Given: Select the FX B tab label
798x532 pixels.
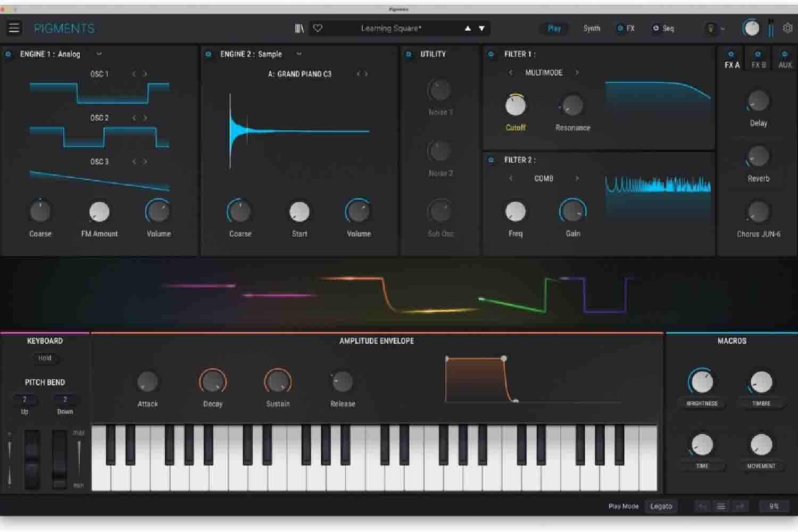Looking at the screenshot, I should coord(759,65).
